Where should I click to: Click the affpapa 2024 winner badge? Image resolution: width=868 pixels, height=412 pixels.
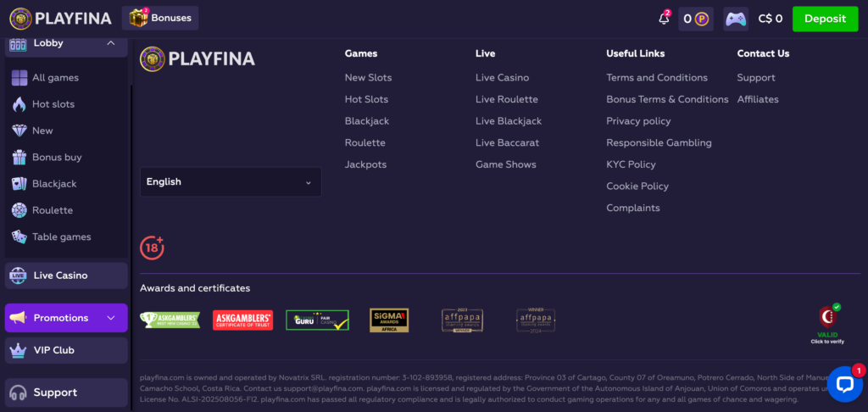pyautogui.click(x=536, y=320)
